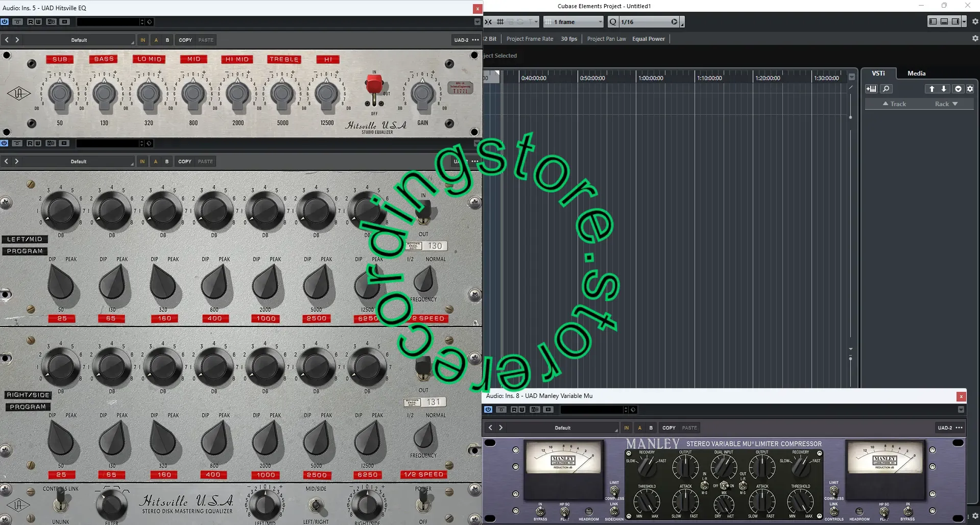Toggle Read automation in Hitsville EQ window
This screenshot has height=525, width=980.
30,22
